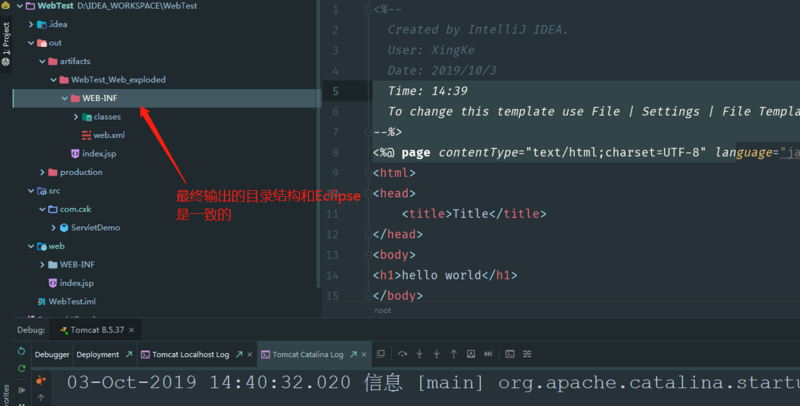
Task: Click the Restore Layout icon in debug toolbar
Action: [381, 354]
